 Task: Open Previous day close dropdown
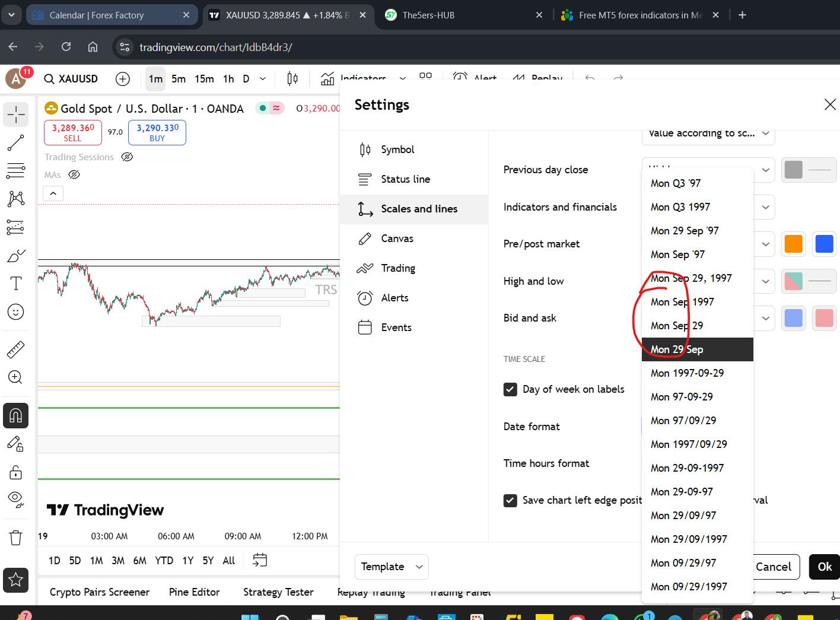tap(708, 170)
